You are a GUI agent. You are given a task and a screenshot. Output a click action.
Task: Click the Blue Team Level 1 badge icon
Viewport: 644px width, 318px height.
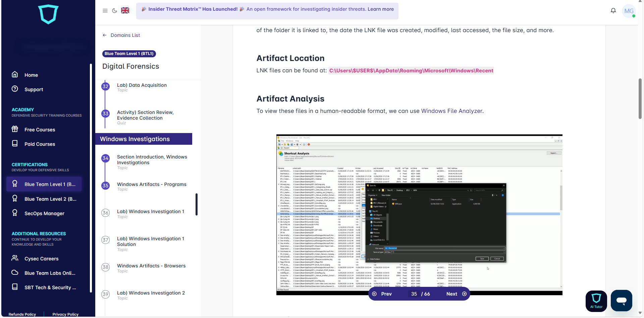15,184
